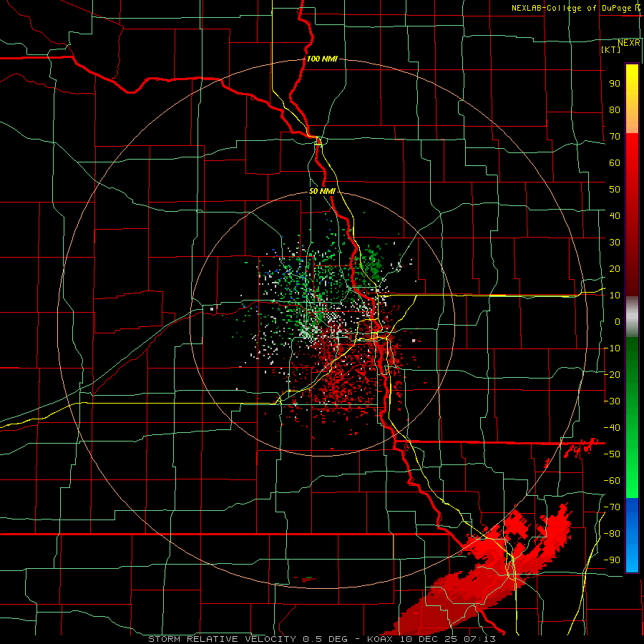This screenshot has width=644, height=644.
Task: Select the 70 value on the velocity scale
Action: tap(615, 137)
